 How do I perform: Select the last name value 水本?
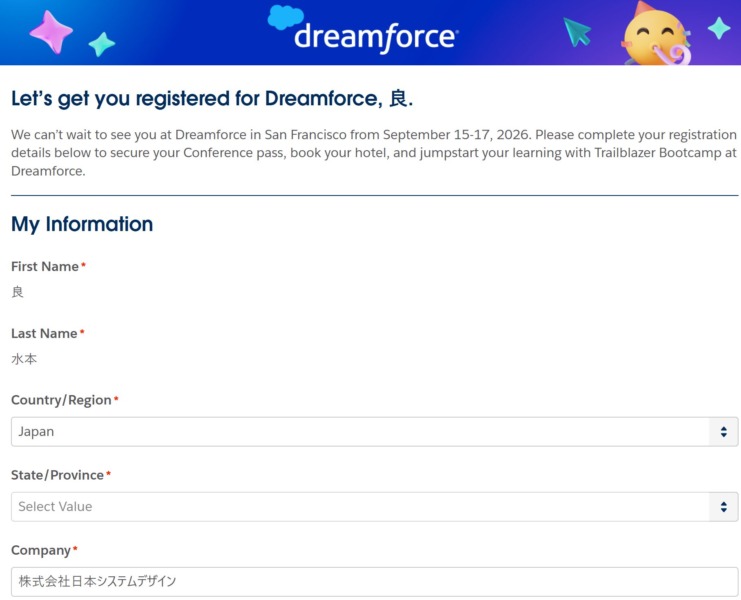point(24,359)
